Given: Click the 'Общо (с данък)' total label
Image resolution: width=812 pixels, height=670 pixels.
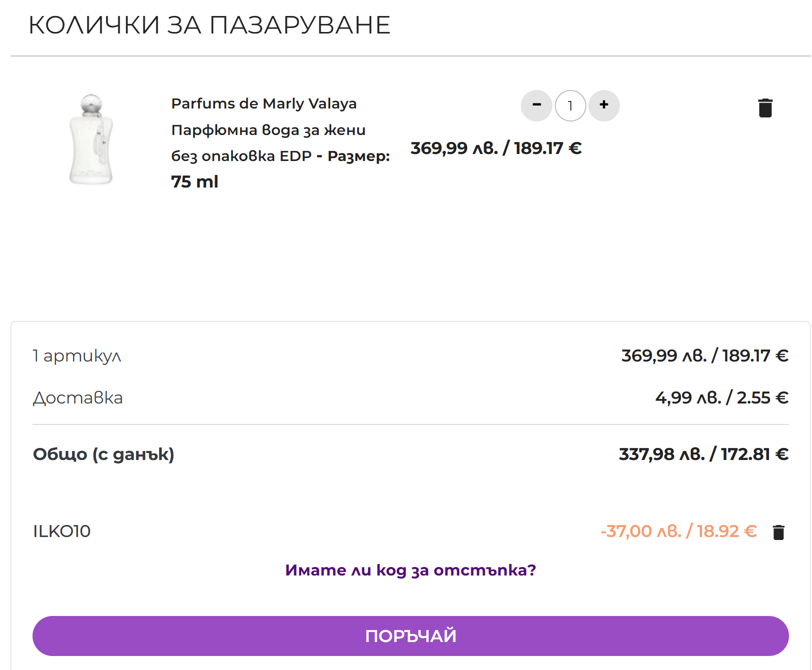Looking at the screenshot, I should (x=104, y=454).
